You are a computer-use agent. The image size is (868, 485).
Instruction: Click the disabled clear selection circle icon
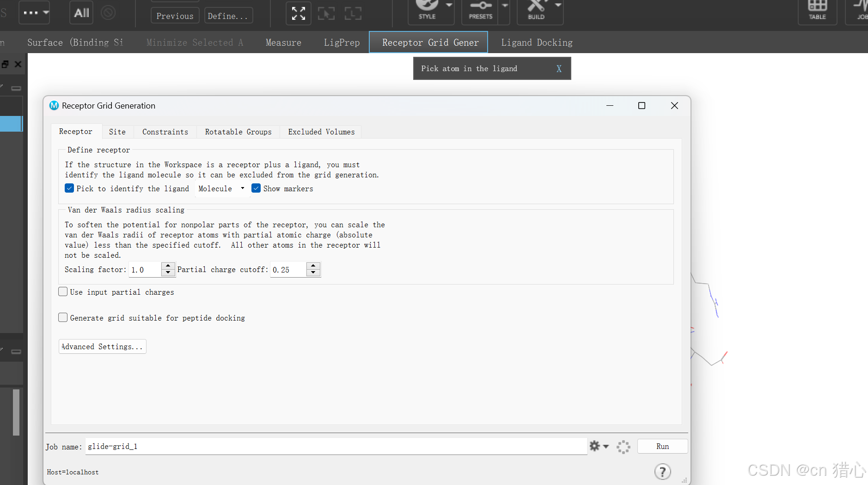(x=108, y=12)
